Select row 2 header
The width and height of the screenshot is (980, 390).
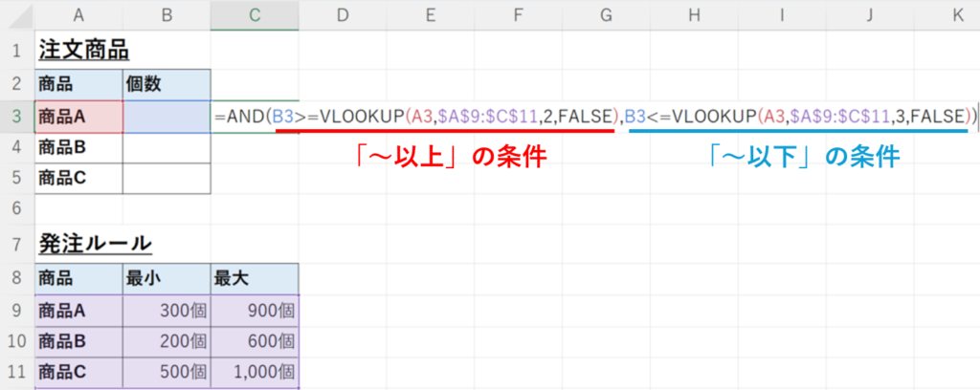click(17, 83)
